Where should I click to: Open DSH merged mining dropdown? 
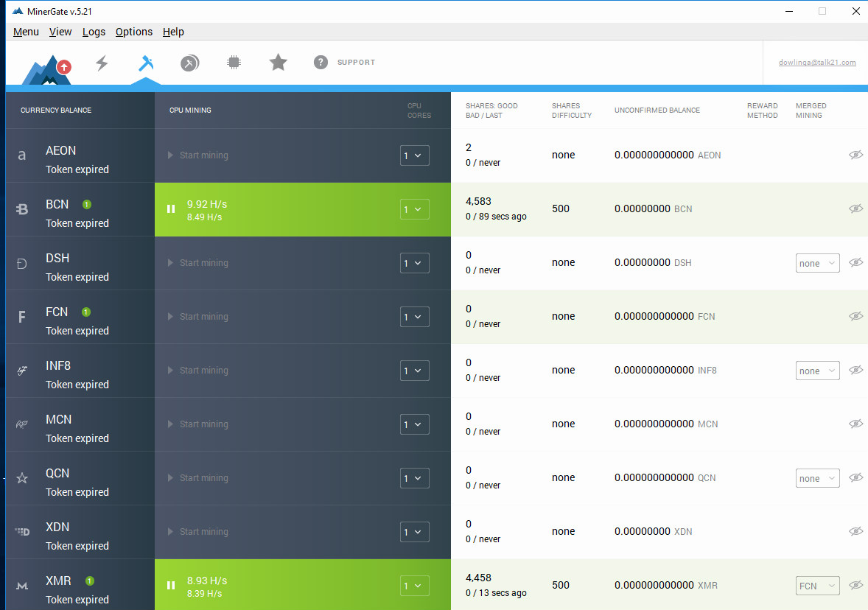818,263
